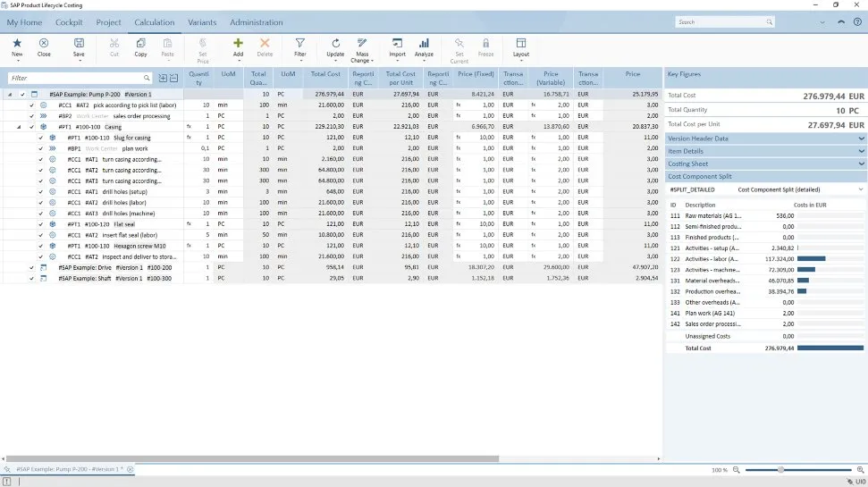Click the top Search input field
This screenshot has width=868, height=487.
(721, 22)
